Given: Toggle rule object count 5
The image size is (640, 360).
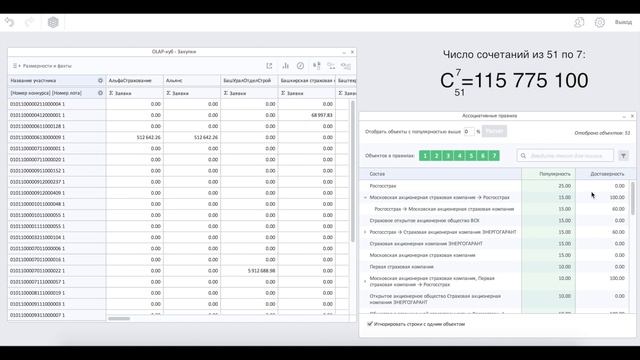Looking at the screenshot, I should click(x=471, y=156).
